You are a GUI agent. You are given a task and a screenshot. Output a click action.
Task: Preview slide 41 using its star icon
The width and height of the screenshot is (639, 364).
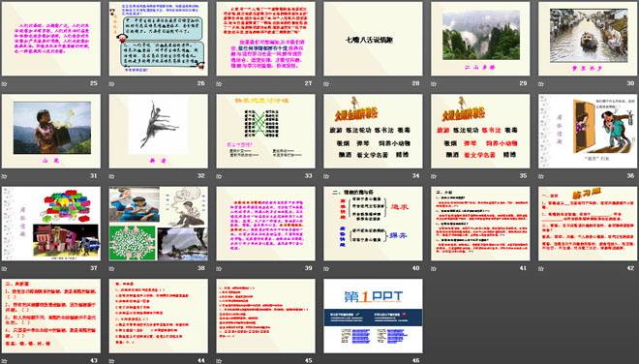click(434, 268)
